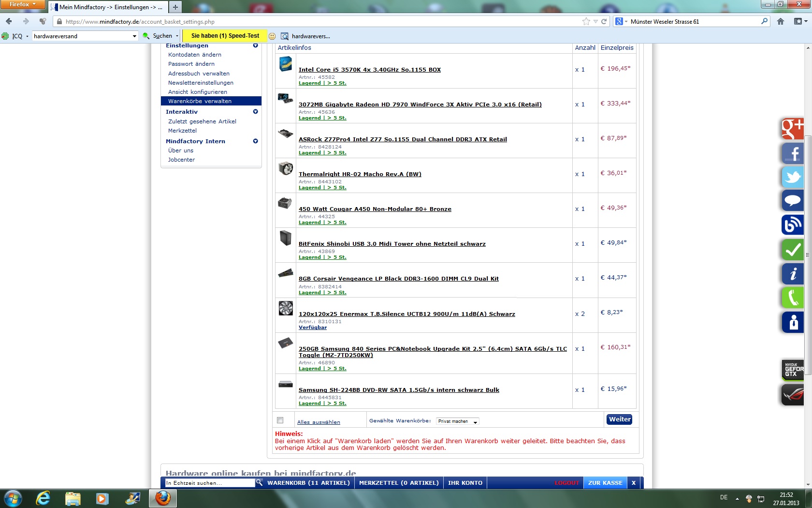Collapse the Einstellungen sidebar section

coord(256,45)
